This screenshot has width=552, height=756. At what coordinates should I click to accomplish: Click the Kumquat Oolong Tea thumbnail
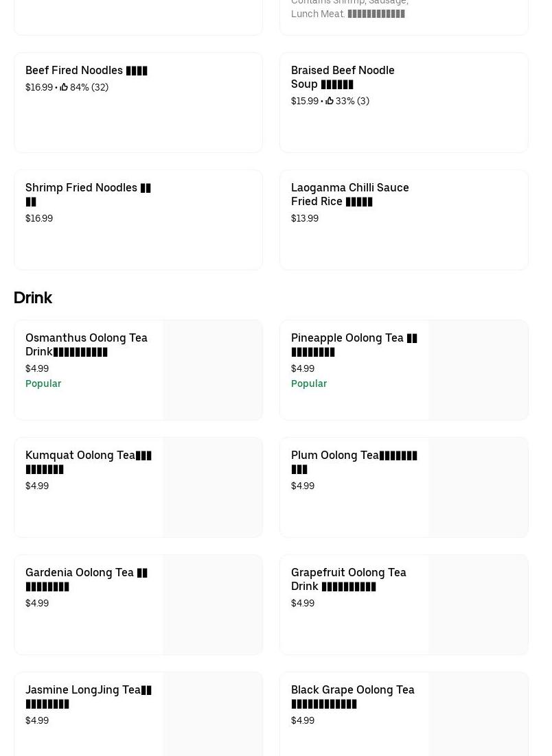(x=213, y=487)
